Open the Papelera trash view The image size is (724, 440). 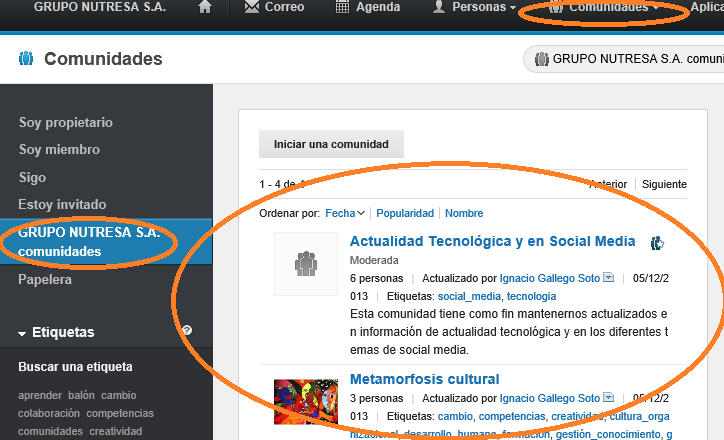(x=45, y=280)
